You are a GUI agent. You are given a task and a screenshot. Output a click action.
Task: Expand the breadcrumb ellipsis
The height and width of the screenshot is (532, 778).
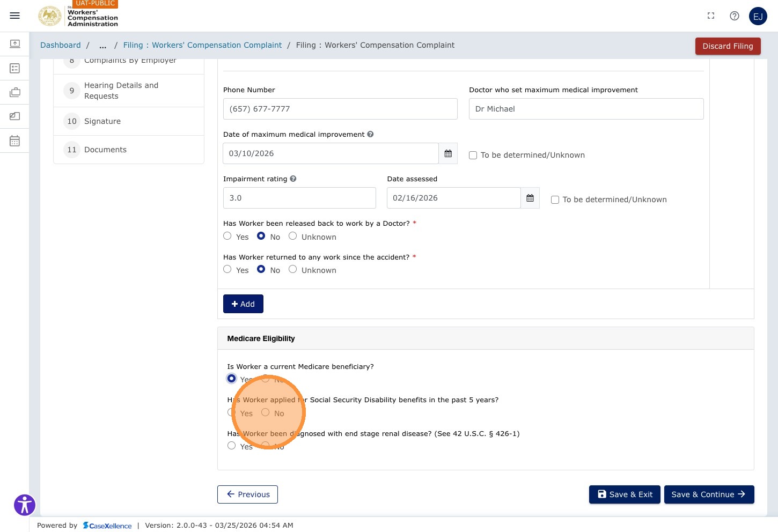point(102,46)
